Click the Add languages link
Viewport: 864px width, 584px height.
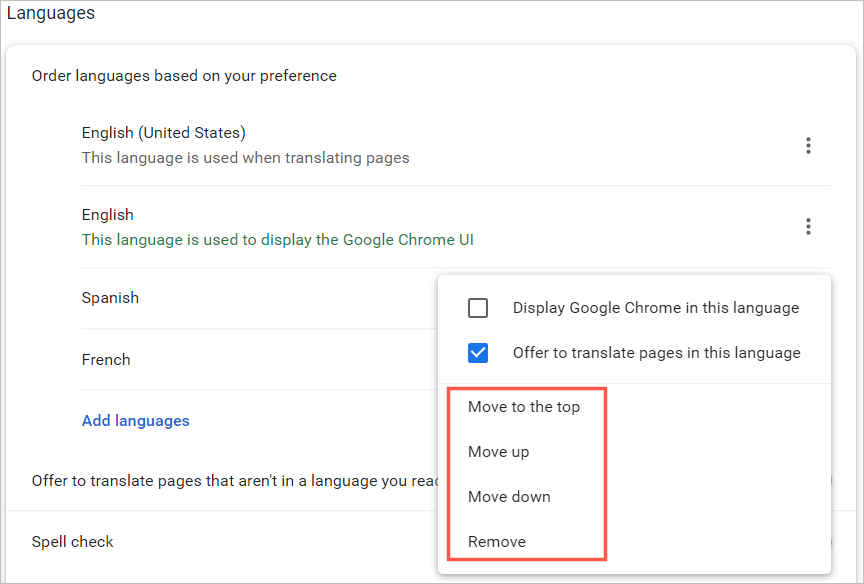coord(136,421)
